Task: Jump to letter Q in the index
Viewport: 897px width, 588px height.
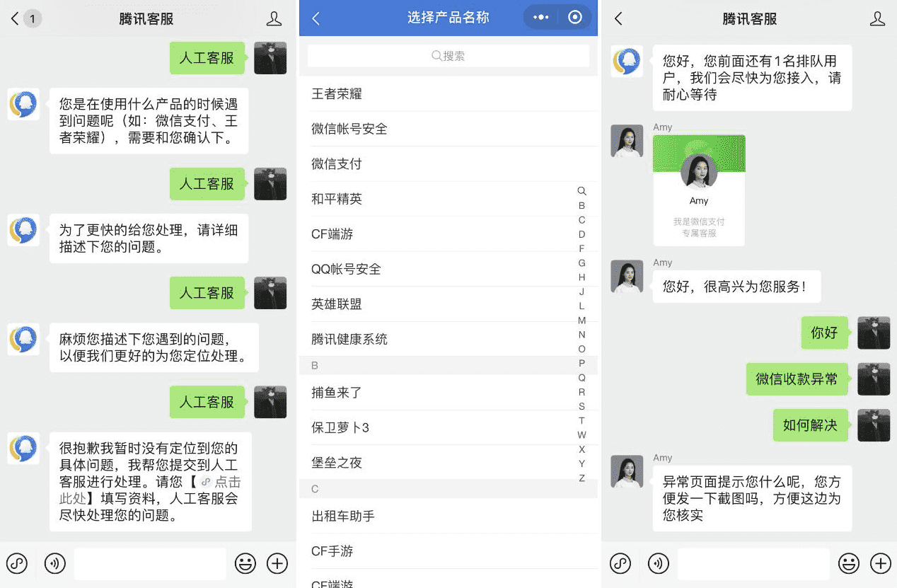Action: 581,378
